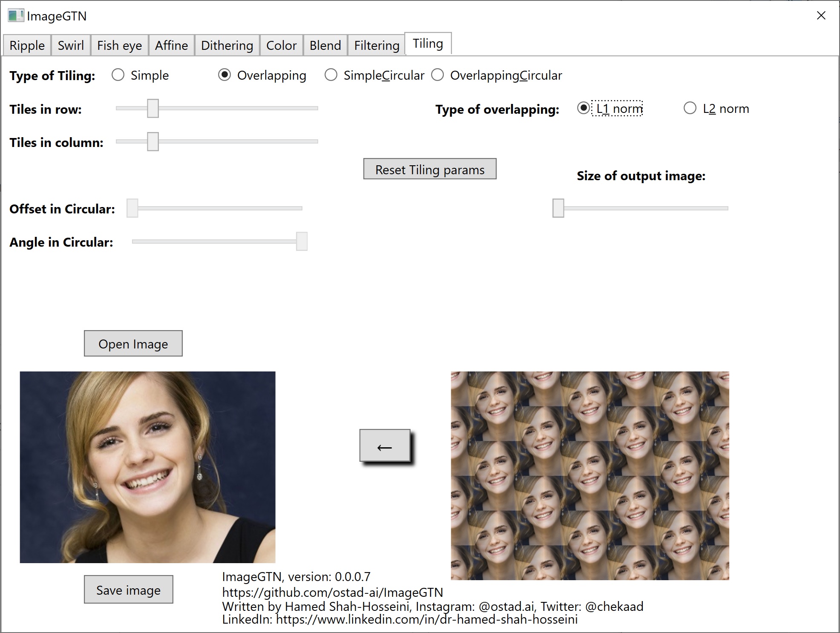This screenshot has width=840, height=633.
Task: Click the tiled output image preview
Action: (590, 475)
